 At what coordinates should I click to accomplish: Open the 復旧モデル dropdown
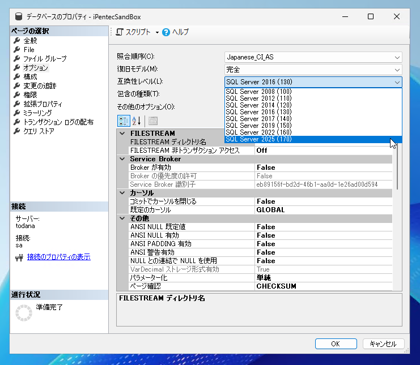click(x=313, y=69)
